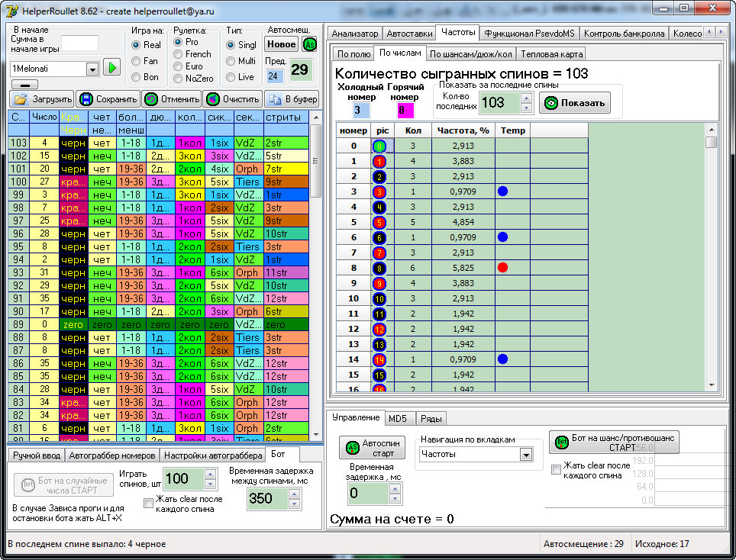Click the Загрузить (load) folder button
736x560 pixels.
tap(43, 99)
